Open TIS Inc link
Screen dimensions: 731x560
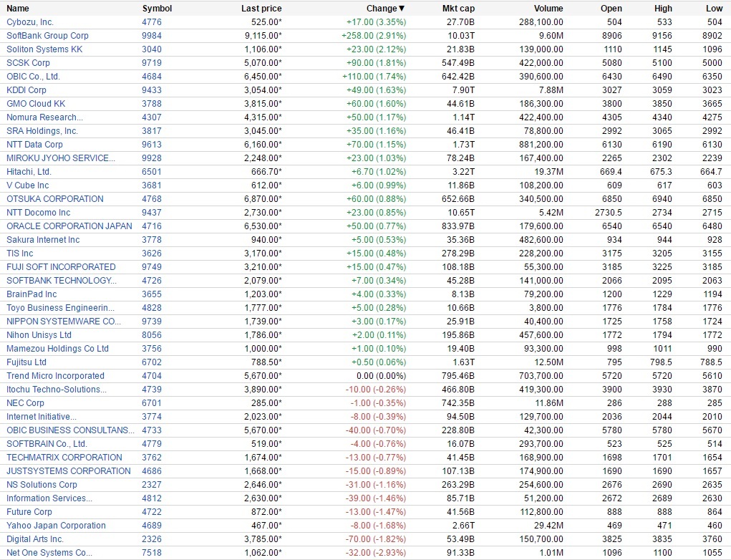click(19, 254)
